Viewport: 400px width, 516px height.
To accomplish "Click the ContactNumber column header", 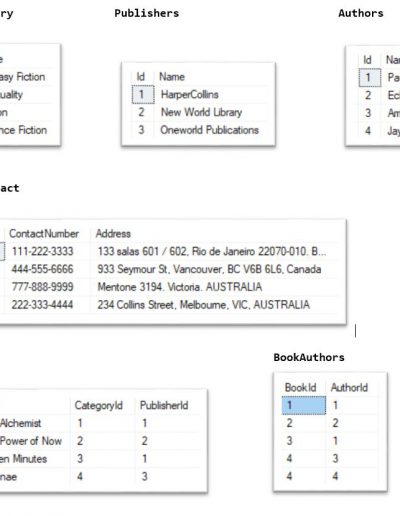I will pos(44,233).
